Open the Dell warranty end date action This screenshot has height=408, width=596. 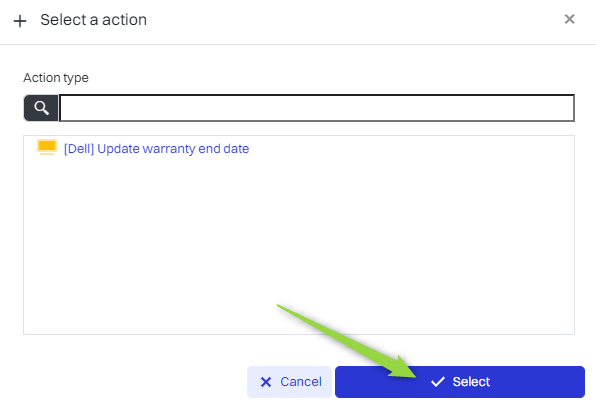pos(156,149)
